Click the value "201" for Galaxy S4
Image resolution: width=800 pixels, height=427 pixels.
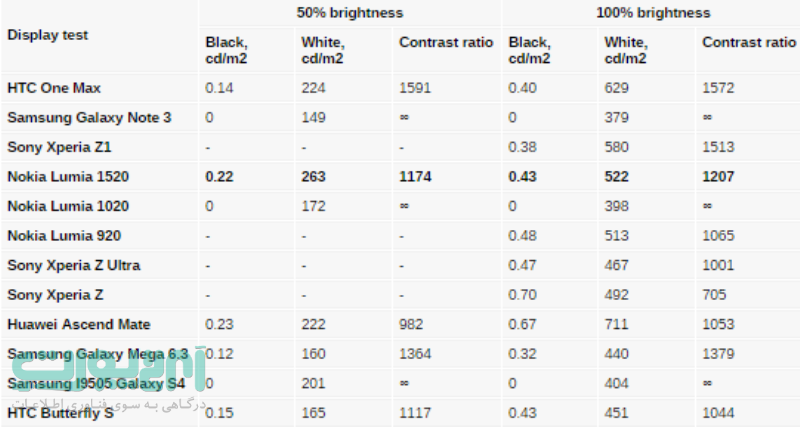coord(313,384)
